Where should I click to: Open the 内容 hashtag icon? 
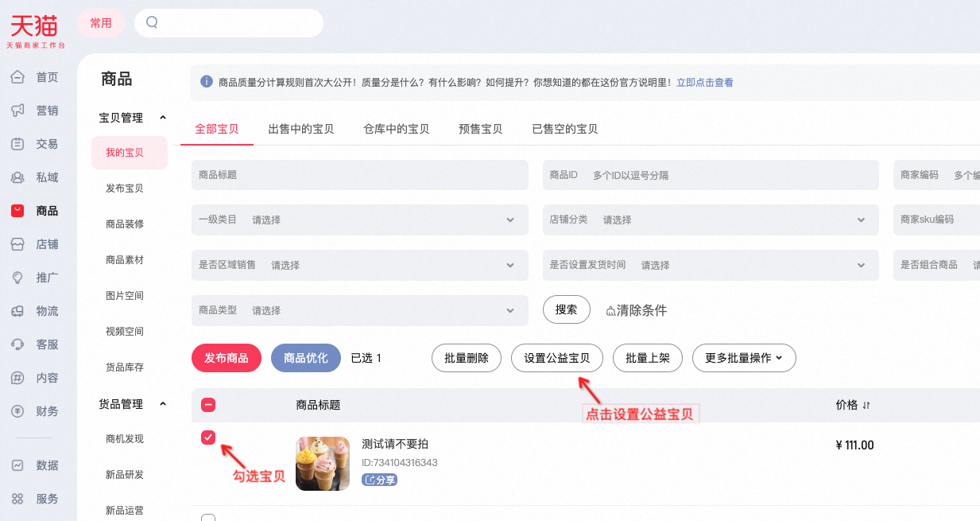(x=17, y=378)
